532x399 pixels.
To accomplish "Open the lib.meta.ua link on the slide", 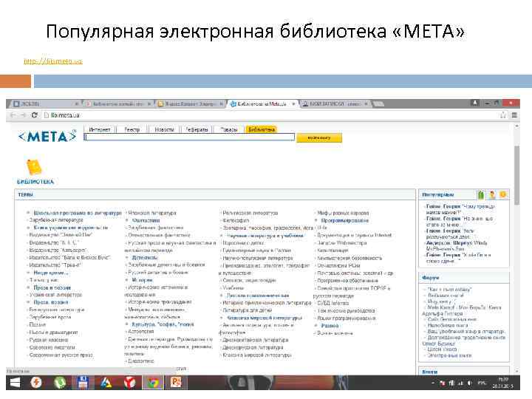I will [x=53, y=61].
